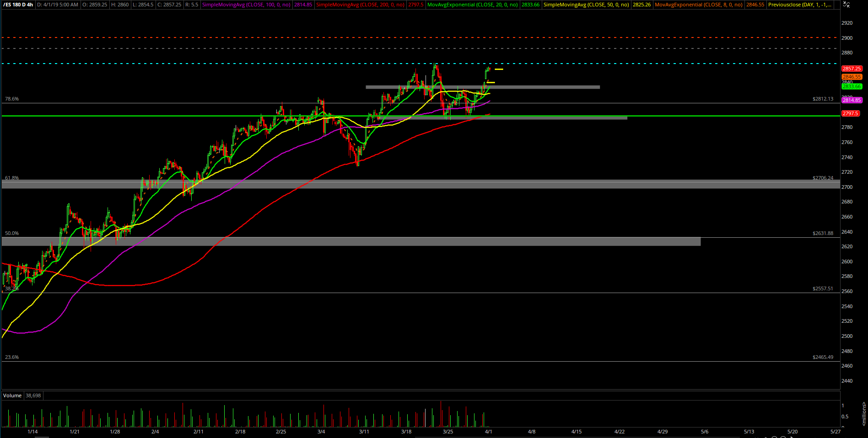Open SimpleMovingAvg (CLOSE, 100, 0, no) study label
Viewport: 868px width, 438px height.
[x=246, y=5]
